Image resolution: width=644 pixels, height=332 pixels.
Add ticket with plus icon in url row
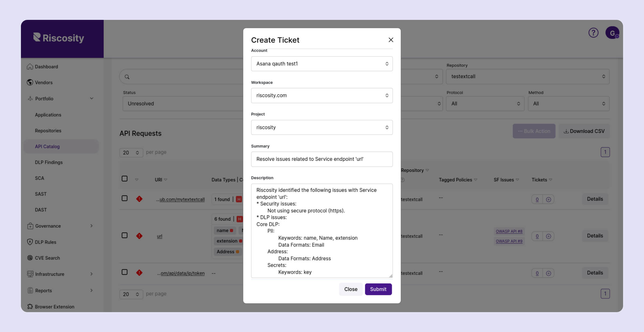click(x=548, y=236)
